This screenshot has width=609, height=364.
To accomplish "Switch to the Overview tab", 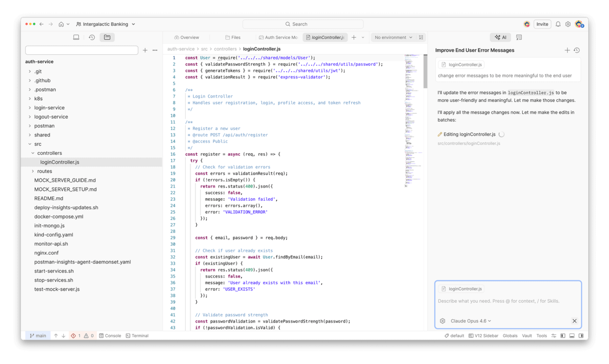I will 186,37.
